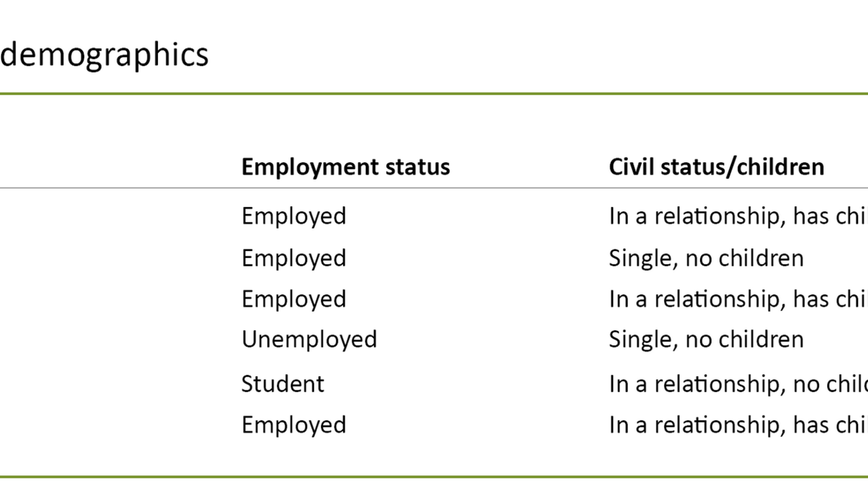Viewport: 868px width, 487px height.
Task: Click third row's 'In a relationship, has' cell
Action: point(738,299)
